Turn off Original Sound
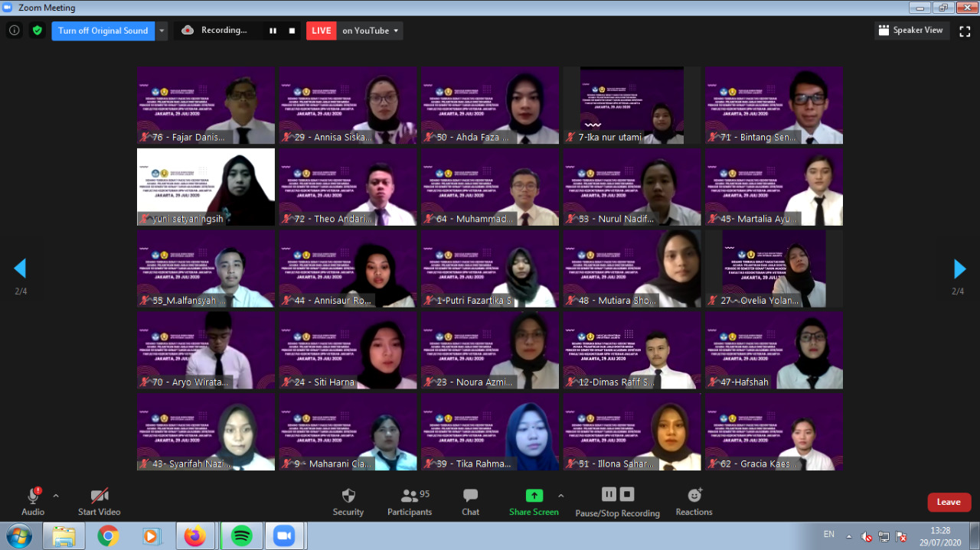Image resolution: width=980 pixels, height=550 pixels. tap(103, 31)
